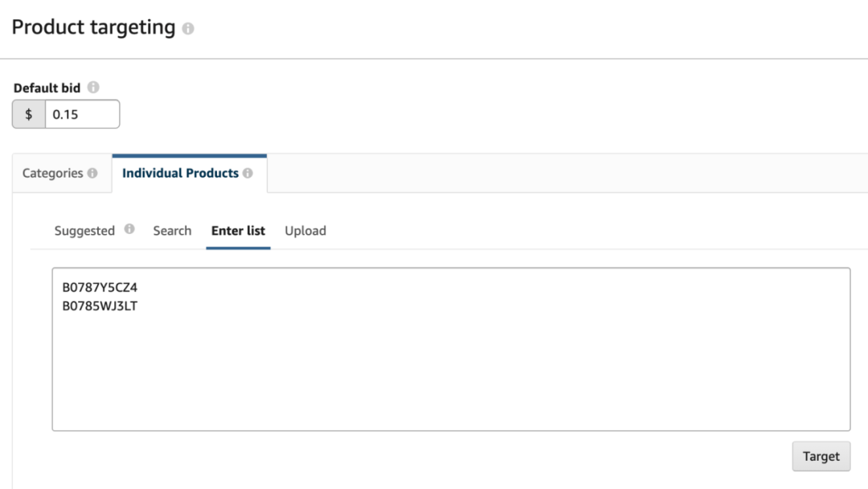Click the dollar sign bid prefix
This screenshot has height=489, width=868.
(x=29, y=114)
